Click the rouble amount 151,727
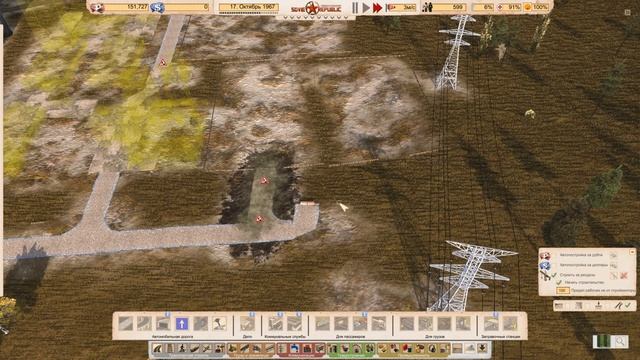 point(137,7)
